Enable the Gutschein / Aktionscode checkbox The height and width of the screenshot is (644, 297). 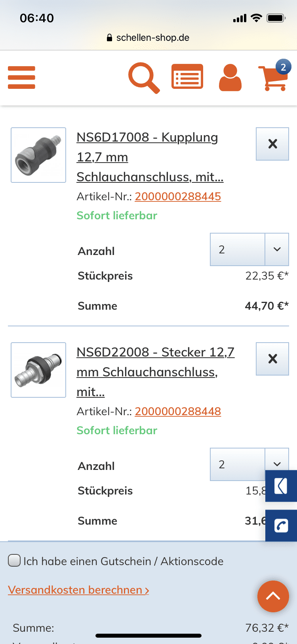[x=15, y=561]
